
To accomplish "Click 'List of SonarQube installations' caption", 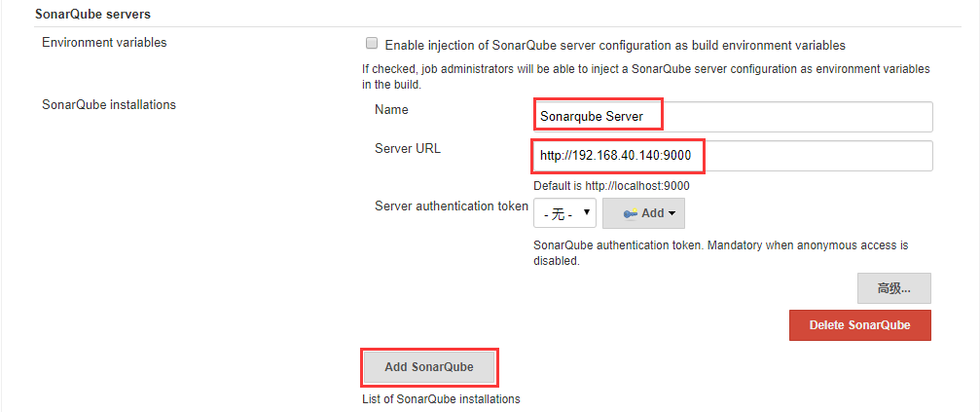I will pyautogui.click(x=441, y=398).
